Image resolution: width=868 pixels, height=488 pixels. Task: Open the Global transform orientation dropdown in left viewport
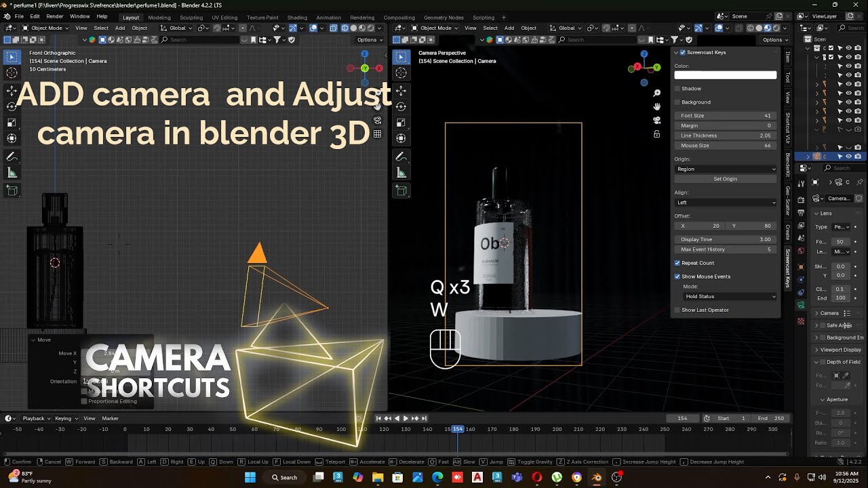coord(177,28)
